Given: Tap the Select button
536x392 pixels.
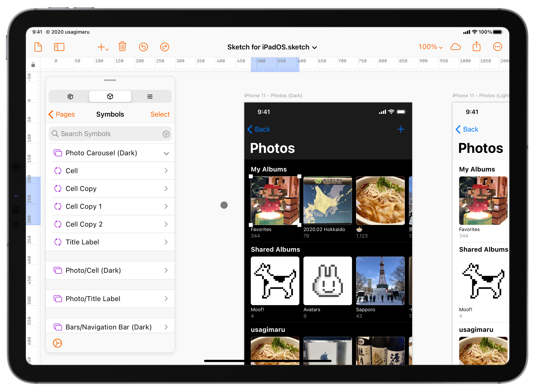Looking at the screenshot, I should coord(160,114).
